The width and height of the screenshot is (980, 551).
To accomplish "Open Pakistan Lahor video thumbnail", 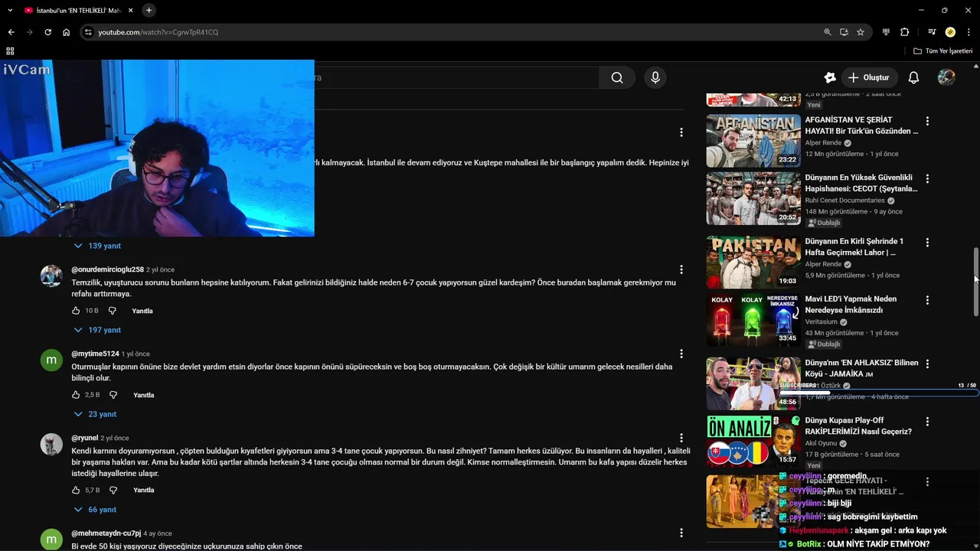I will point(753,262).
